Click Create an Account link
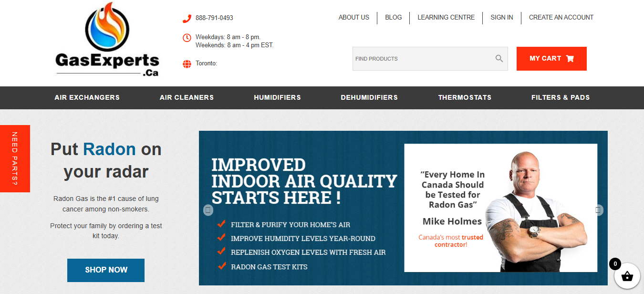Screen dimensions: 644x294 pos(561,18)
